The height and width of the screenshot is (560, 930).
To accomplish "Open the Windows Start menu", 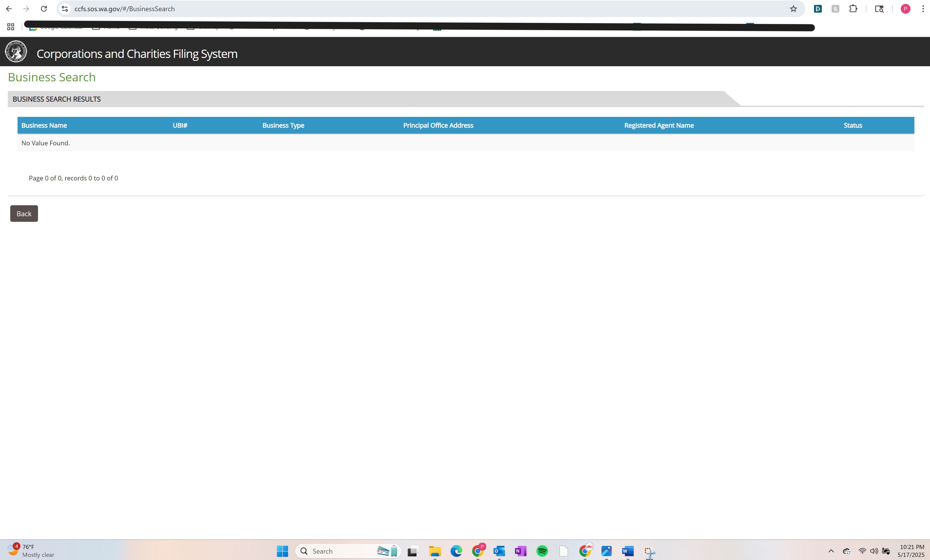I will click(282, 551).
